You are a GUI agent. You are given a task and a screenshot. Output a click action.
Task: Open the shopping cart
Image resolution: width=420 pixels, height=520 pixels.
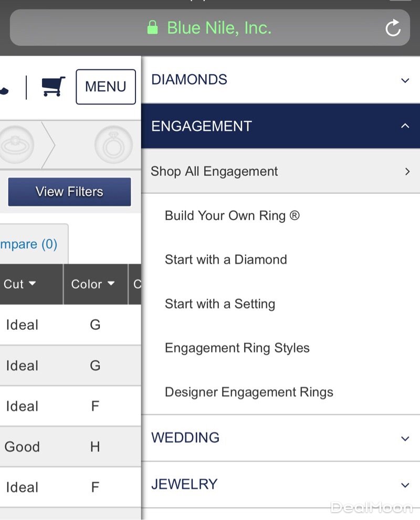tap(54, 87)
